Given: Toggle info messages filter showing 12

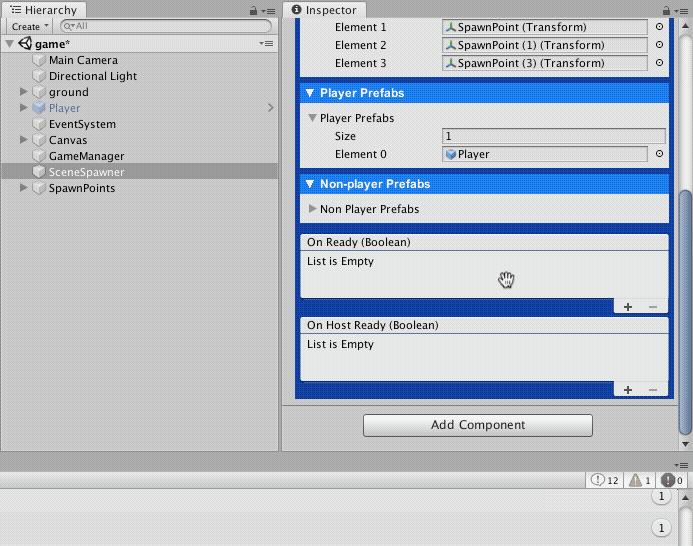Looking at the screenshot, I should (x=606, y=481).
